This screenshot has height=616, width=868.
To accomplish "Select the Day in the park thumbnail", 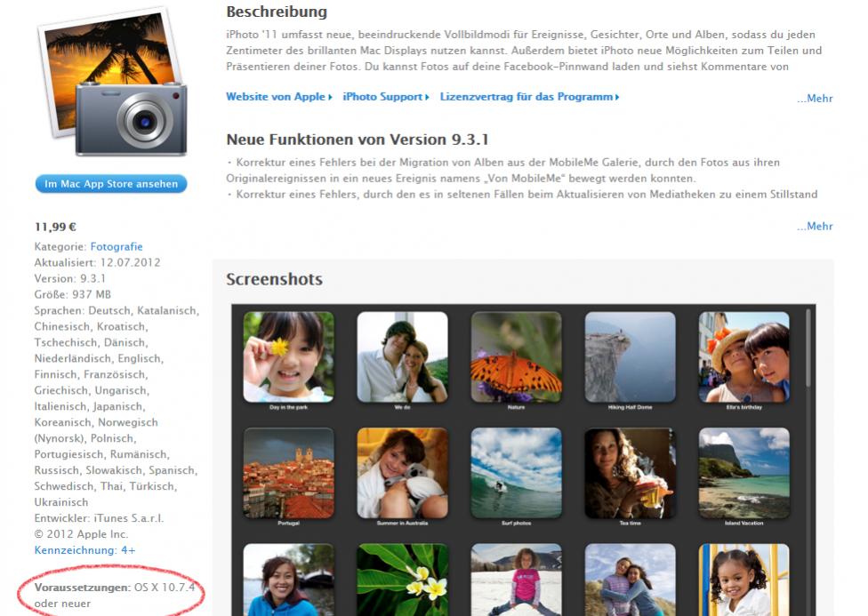I will pyautogui.click(x=288, y=357).
